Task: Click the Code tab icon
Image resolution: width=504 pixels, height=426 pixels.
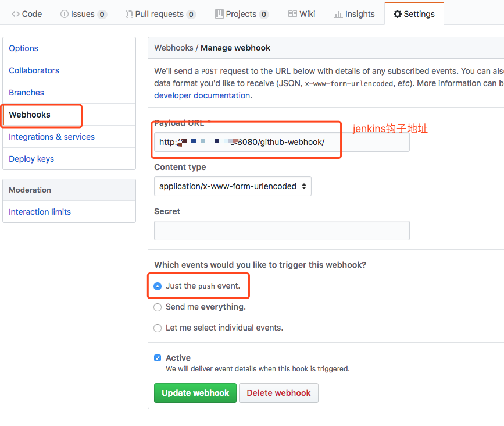Action: click(x=16, y=14)
